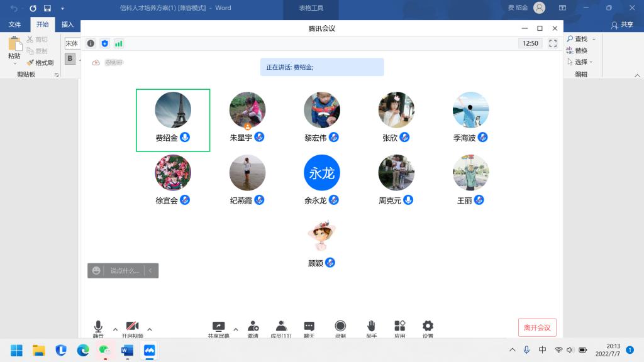Expand share screen options arrow
644x362 pixels.
pyautogui.click(x=236, y=329)
